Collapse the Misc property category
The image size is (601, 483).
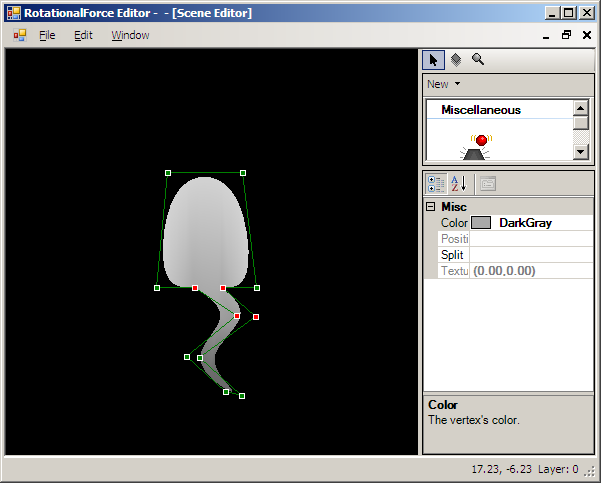(x=430, y=207)
